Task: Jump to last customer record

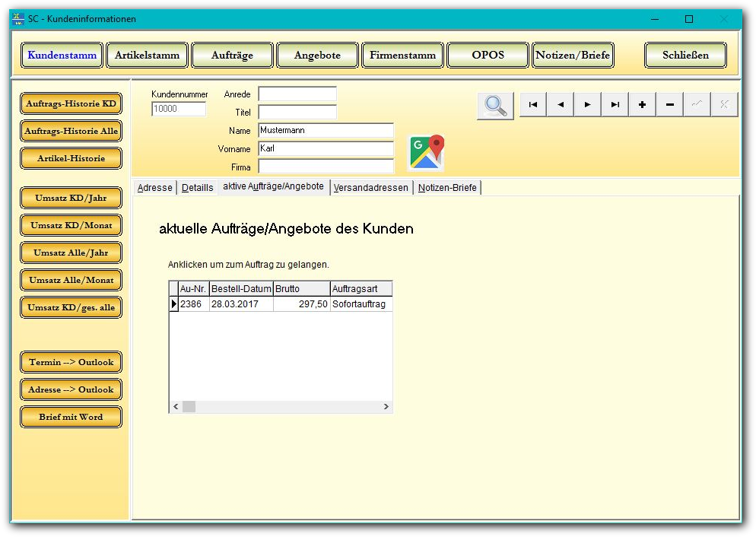Action: [615, 105]
